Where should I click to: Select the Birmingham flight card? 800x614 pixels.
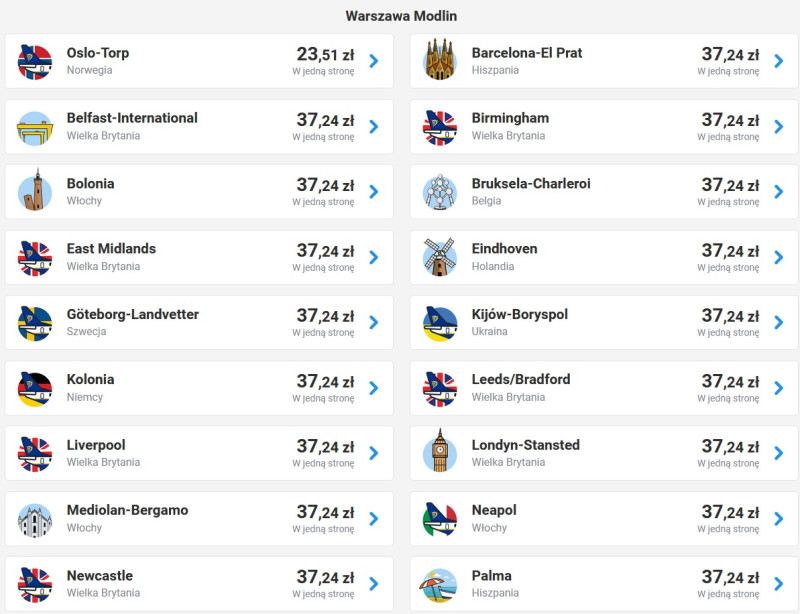(604, 127)
